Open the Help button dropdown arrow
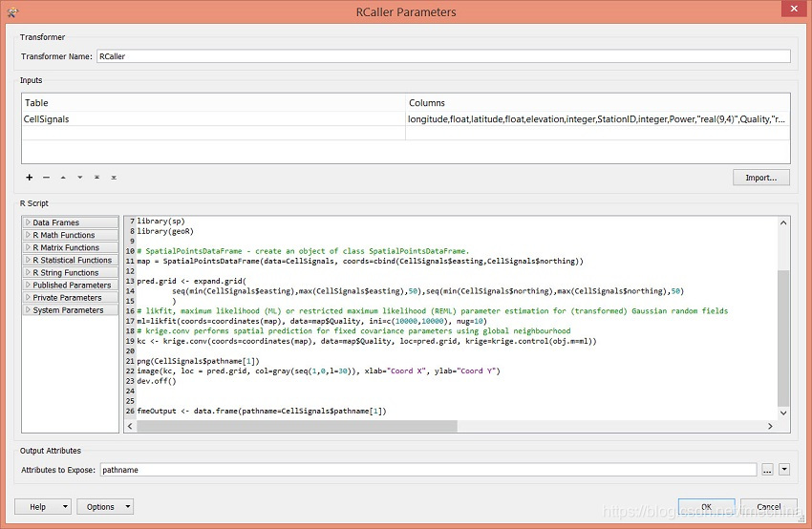Screen dimensions: 812x529 click(65, 506)
